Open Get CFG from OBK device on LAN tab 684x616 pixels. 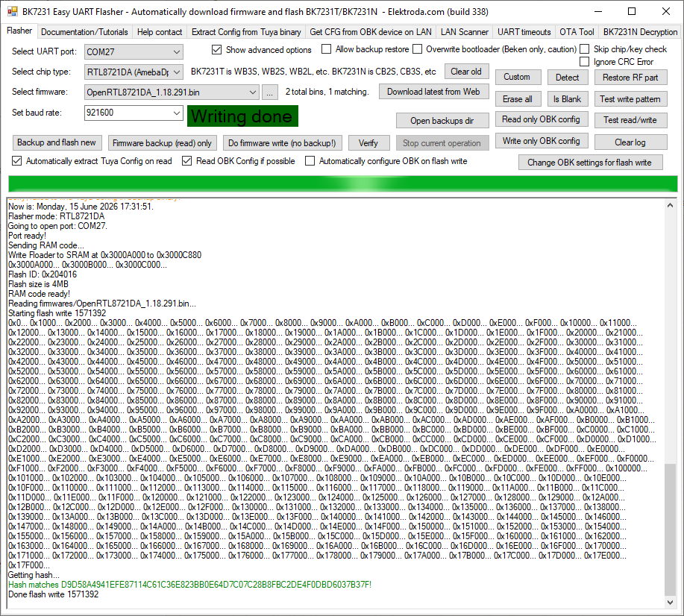[x=371, y=32]
